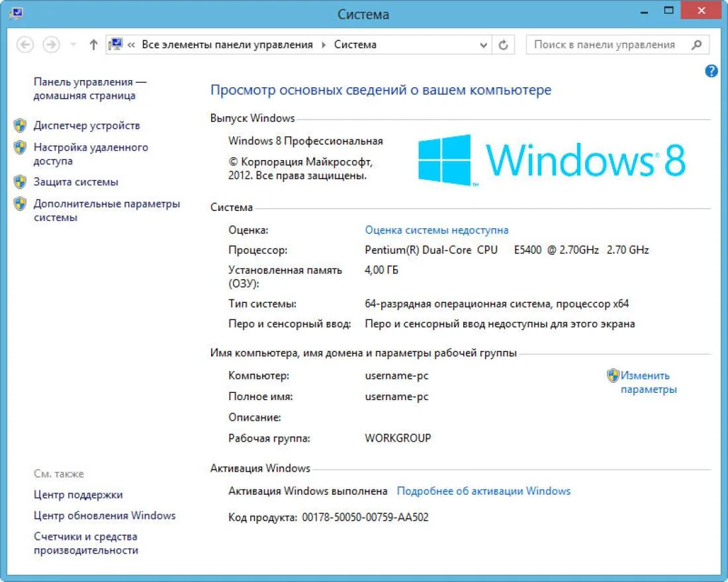Click shield icon next to 'Изменить параметры'
Viewport: 728px width, 582px height.
point(613,376)
